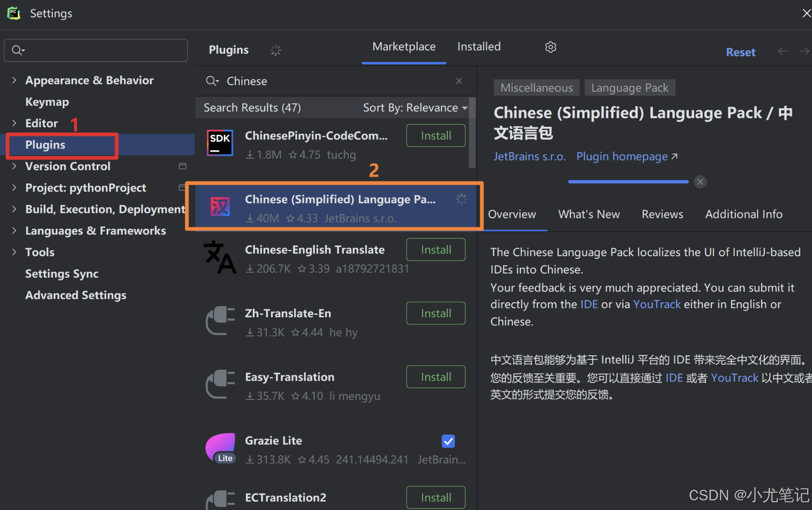Expand the Appearance & Behavior section
This screenshot has height=510, width=812.
coord(14,80)
